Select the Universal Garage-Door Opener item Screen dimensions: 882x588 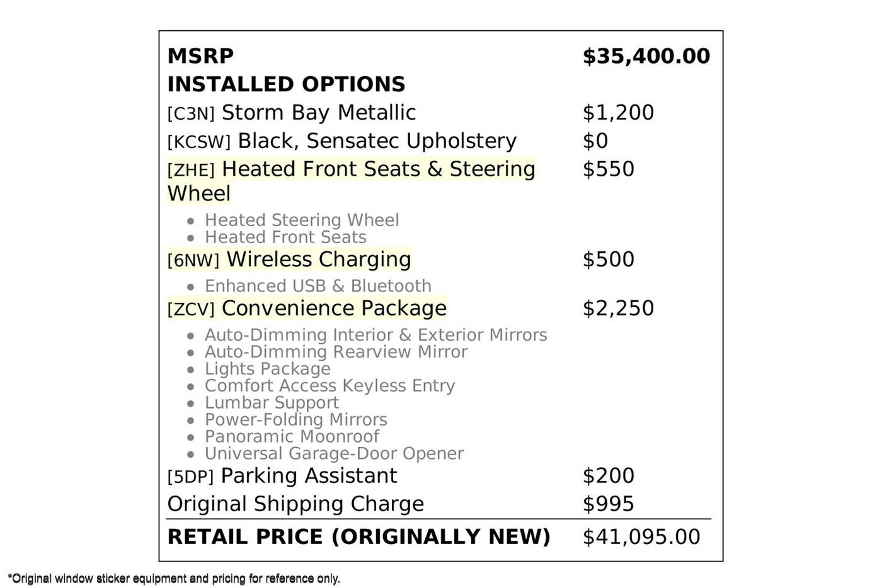click(334, 453)
